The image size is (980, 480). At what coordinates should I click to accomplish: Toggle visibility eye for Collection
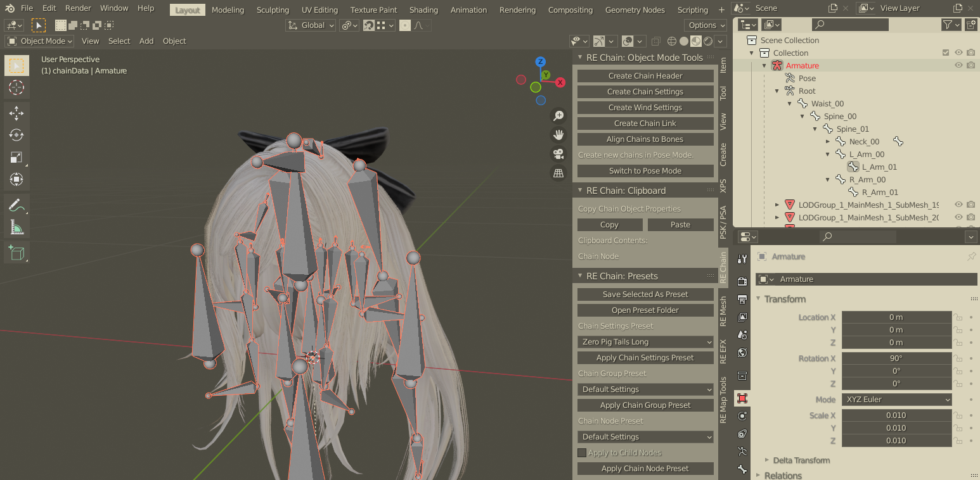(958, 53)
